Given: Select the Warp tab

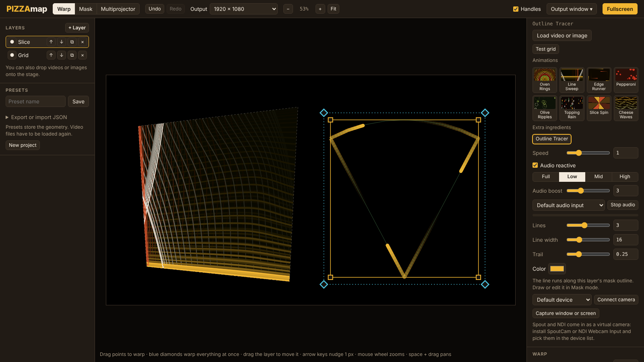Looking at the screenshot, I should click(64, 9).
